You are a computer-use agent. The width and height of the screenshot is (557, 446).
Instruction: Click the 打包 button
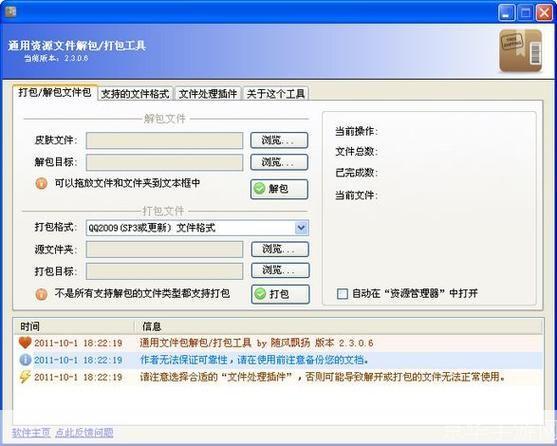pos(280,294)
